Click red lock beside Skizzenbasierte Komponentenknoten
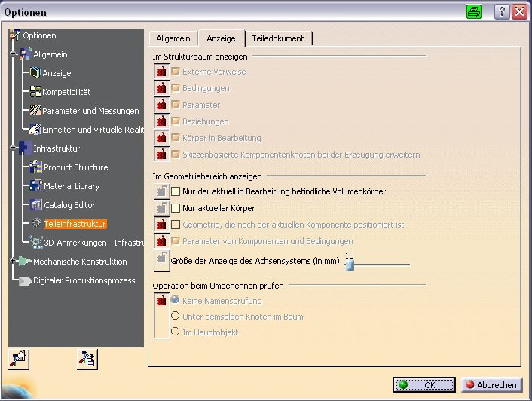The width and height of the screenshot is (532, 401). (x=161, y=155)
